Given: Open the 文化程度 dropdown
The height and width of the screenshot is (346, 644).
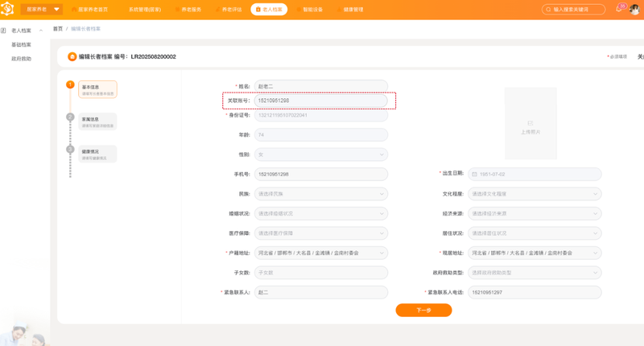Looking at the screenshot, I should (x=535, y=194).
